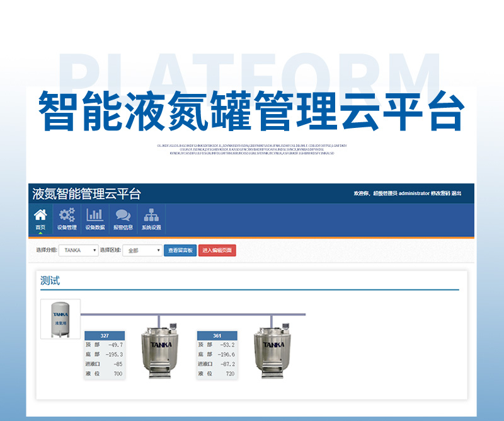Open 设备数据 bar chart icon
This screenshot has width=504, height=421.
pos(94,219)
